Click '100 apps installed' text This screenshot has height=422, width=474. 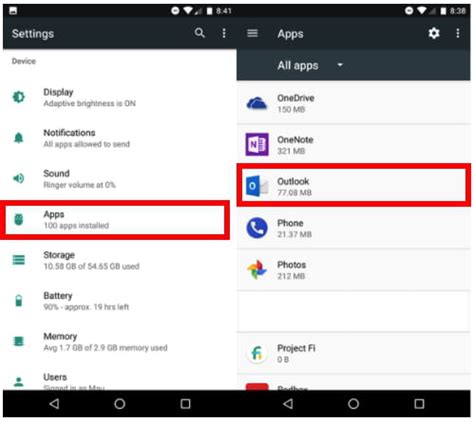tap(76, 225)
